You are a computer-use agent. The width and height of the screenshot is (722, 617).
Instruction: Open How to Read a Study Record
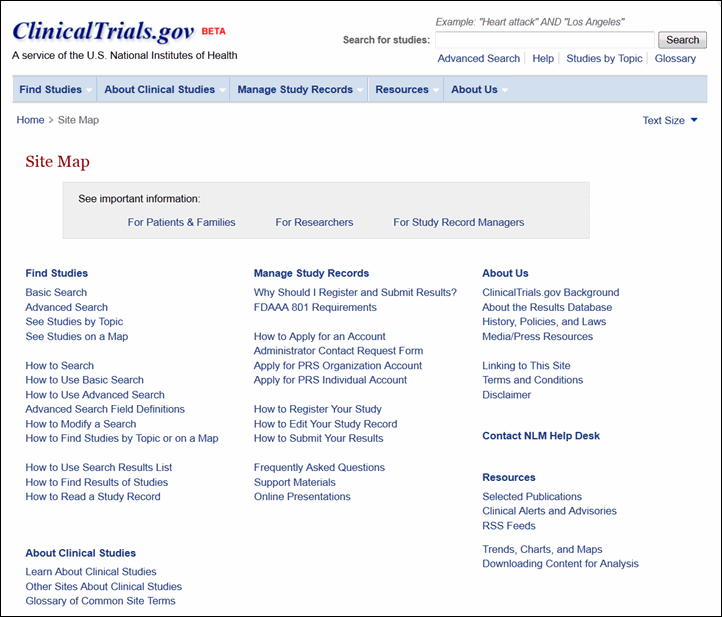(93, 496)
